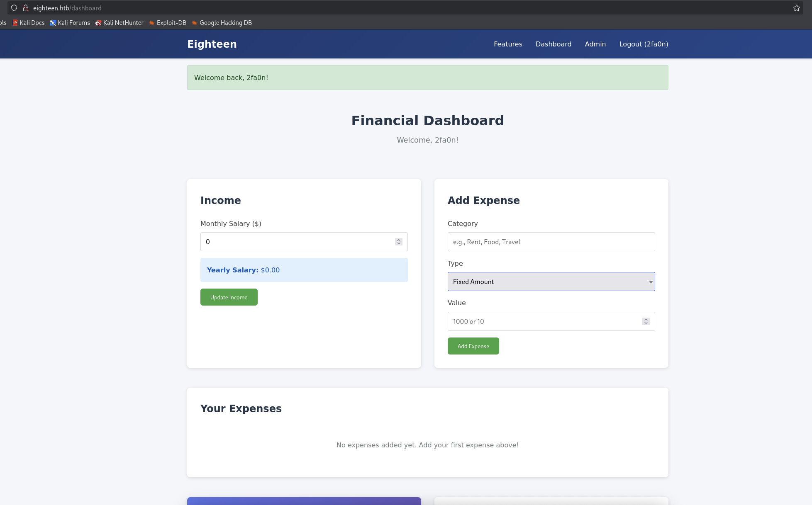The width and height of the screenshot is (812, 505).
Task: Switch to the Dashboard tab
Action: [554, 44]
